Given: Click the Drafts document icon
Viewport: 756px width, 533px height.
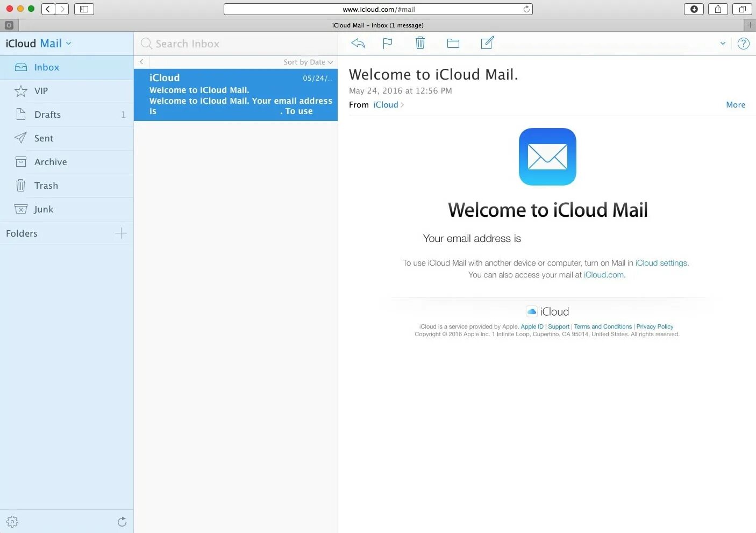Looking at the screenshot, I should (21, 114).
